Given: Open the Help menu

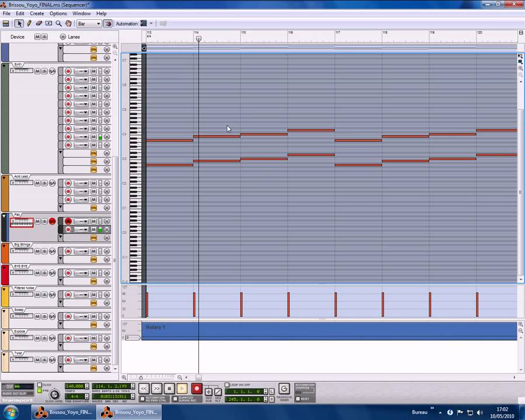Looking at the screenshot, I should pyautogui.click(x=101, y=13).
